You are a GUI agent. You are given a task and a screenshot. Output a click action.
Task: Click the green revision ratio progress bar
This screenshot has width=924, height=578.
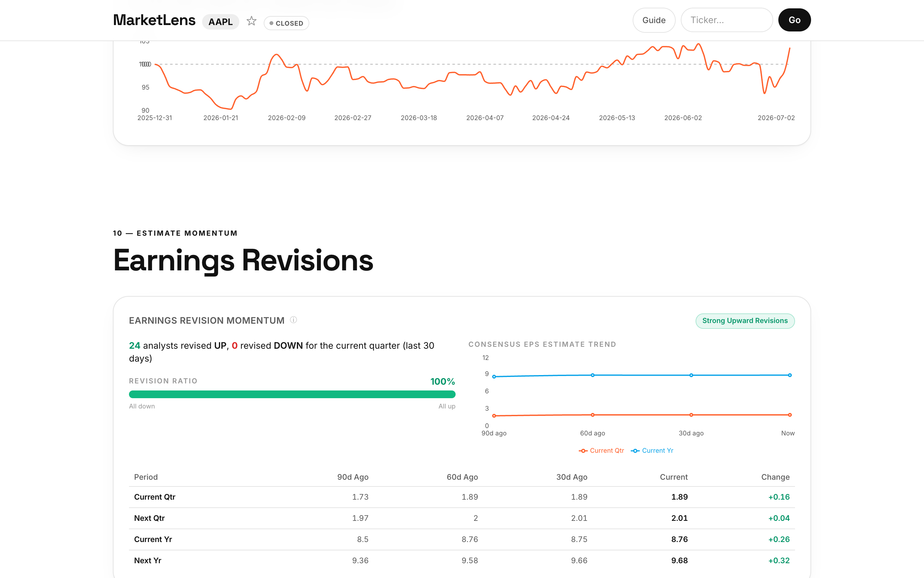(x=292, y=394)
